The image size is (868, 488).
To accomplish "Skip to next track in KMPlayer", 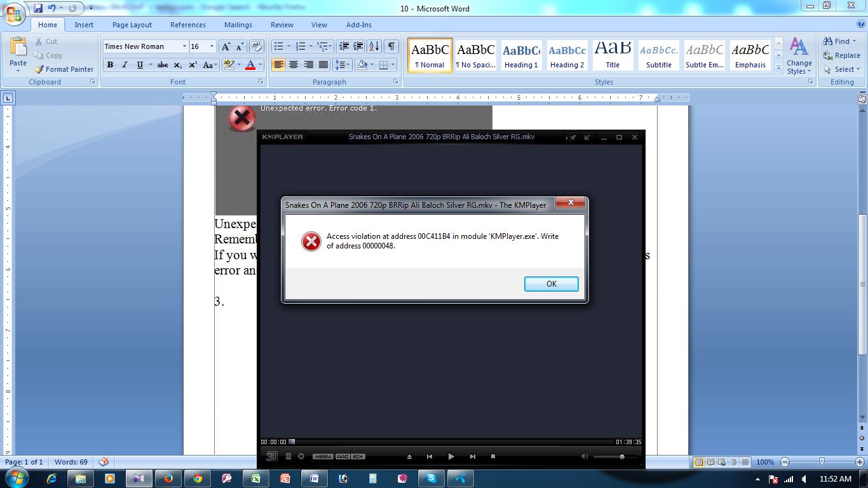I will point(472,456).
